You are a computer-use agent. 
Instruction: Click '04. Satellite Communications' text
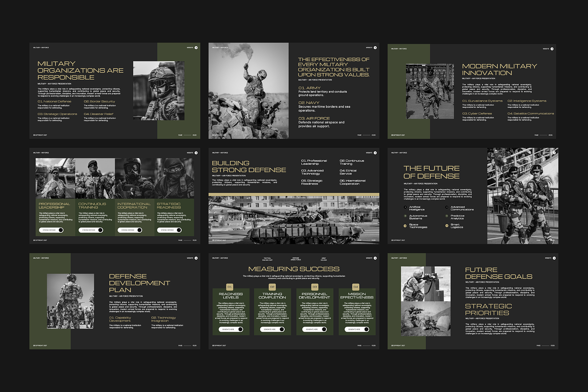[x=531, y=113]
